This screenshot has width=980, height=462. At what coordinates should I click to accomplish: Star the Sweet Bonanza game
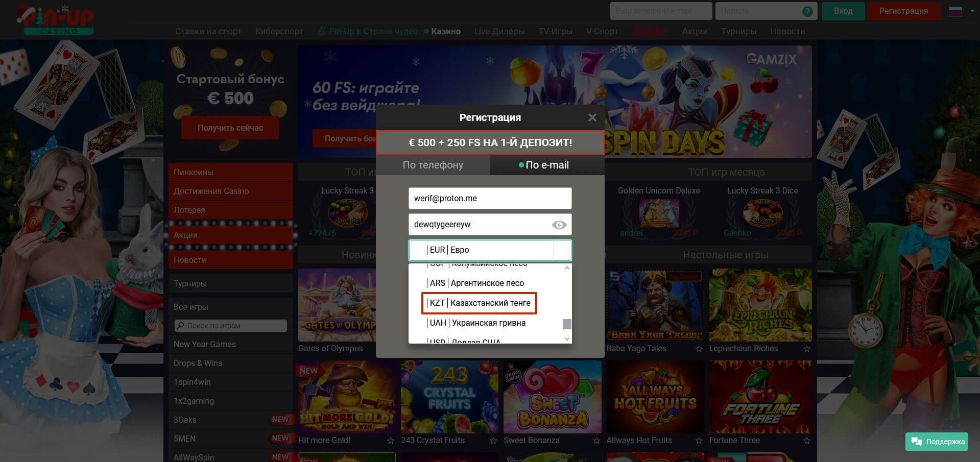[596, 441]
